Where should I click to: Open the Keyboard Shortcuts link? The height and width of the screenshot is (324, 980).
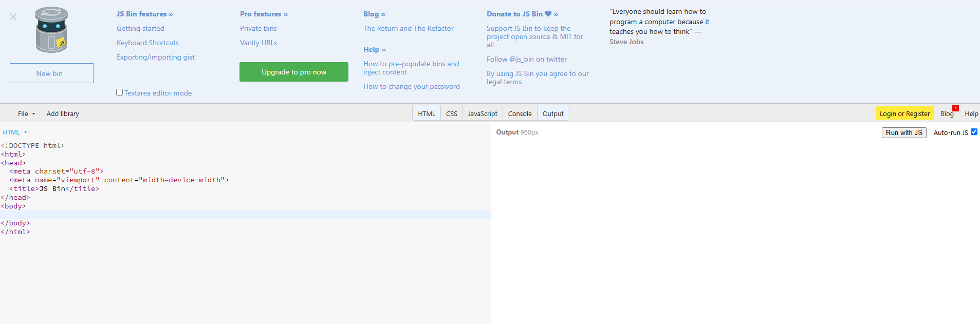[x=147, y=43]
